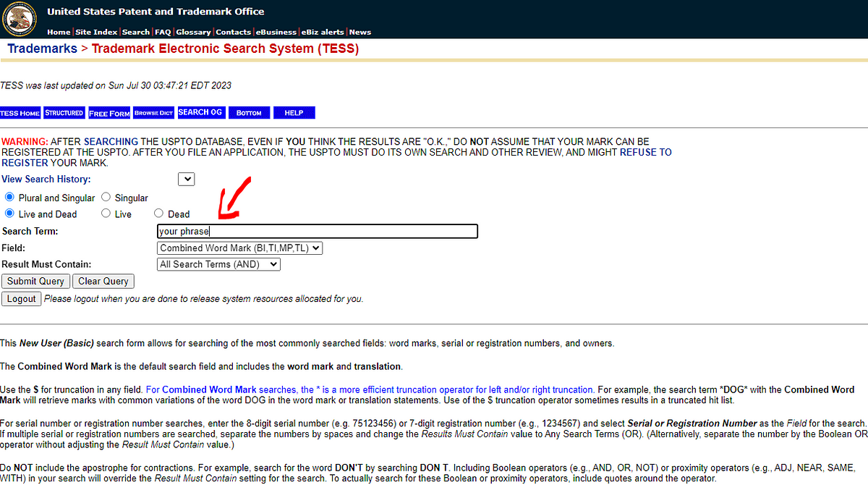This screenshot has height=485, width=868.
Task: Open the eBiz alerts link
Action: (x=323, y=32)
